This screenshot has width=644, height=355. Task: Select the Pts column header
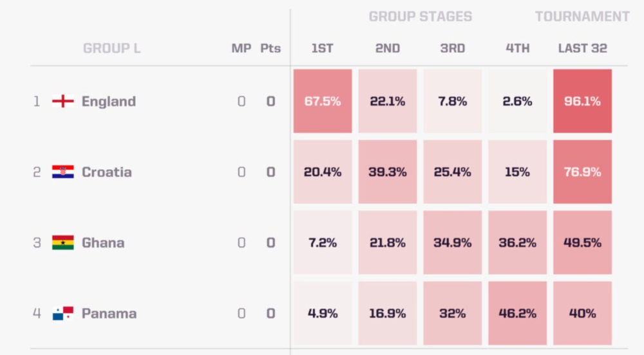(x=270, y=48)
